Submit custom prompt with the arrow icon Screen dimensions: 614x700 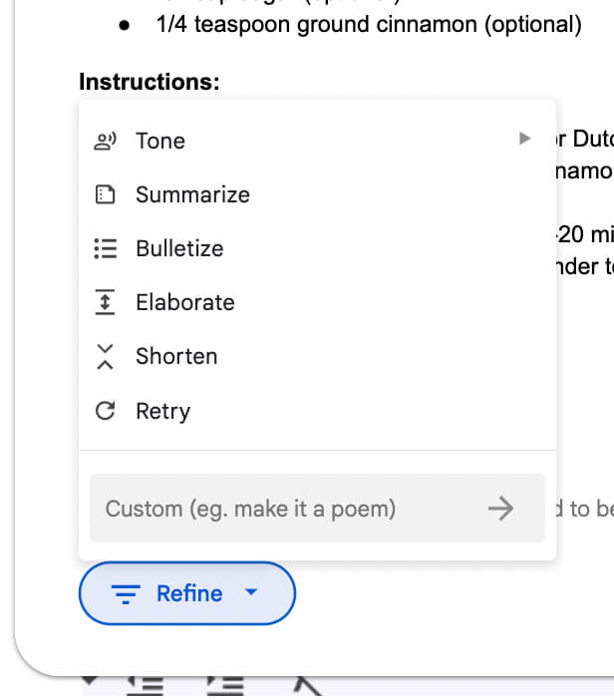pos(500,509)
